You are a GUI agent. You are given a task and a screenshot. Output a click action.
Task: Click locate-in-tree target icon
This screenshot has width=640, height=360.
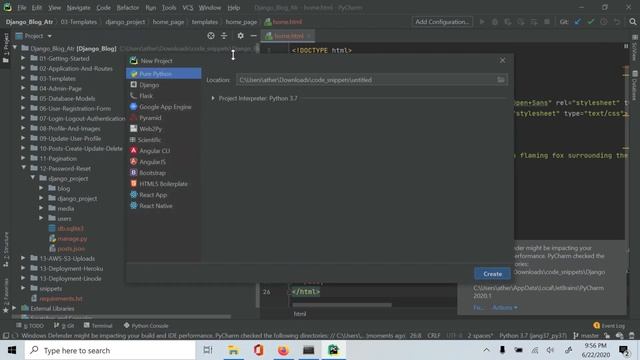(211, 36)
